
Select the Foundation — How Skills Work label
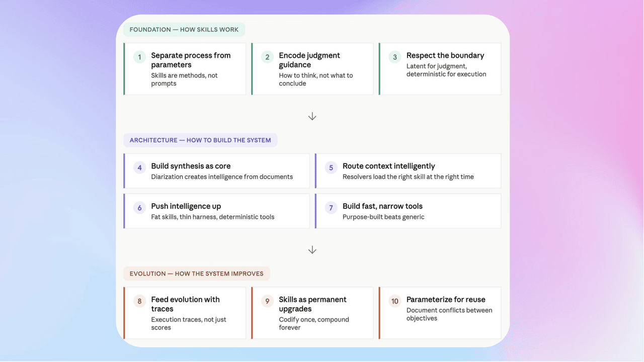(x=184, y=30)
